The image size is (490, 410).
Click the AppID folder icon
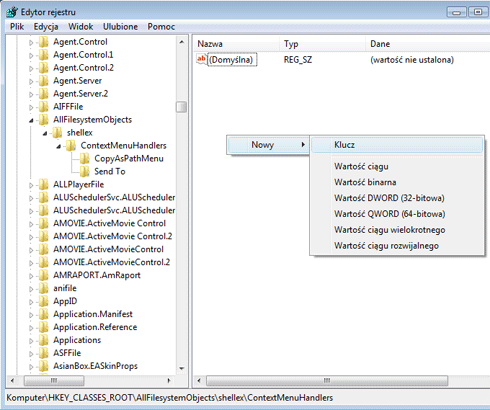pyautogui.click(x=43, y=301)
